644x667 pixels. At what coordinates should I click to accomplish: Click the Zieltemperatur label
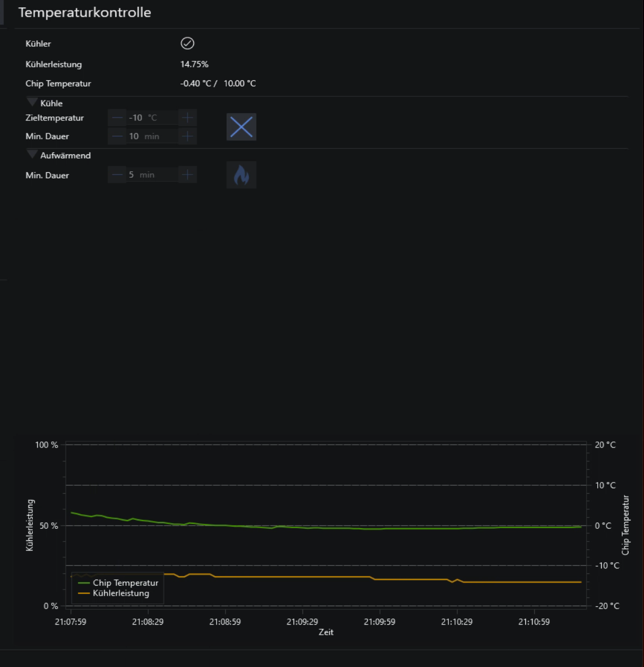pos(55,118)
